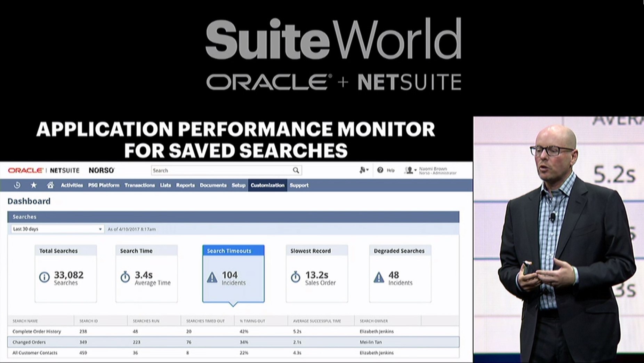Open the Shortcuts star icon
The width and height of the screenshot is (644, 363).
(x=34, y=185)
